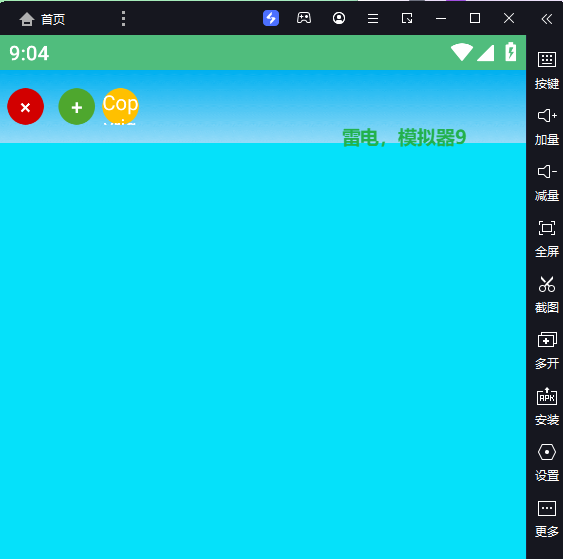Image resolution: width=563 pixels, height=559 pixels.
Task: Tap the yellow Copy circular button
Action: 120,106
